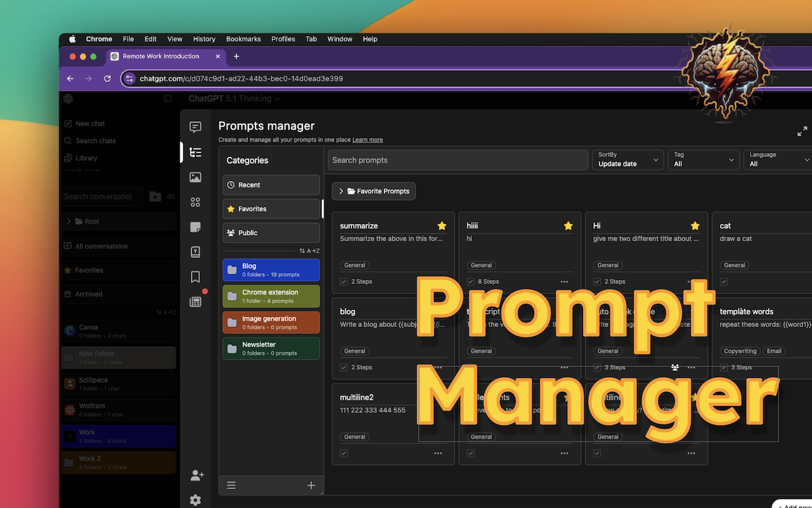This screenshot has height=508, width=812.
Task: Open the Edit menu in the menu bar
Action: (150, 39)
